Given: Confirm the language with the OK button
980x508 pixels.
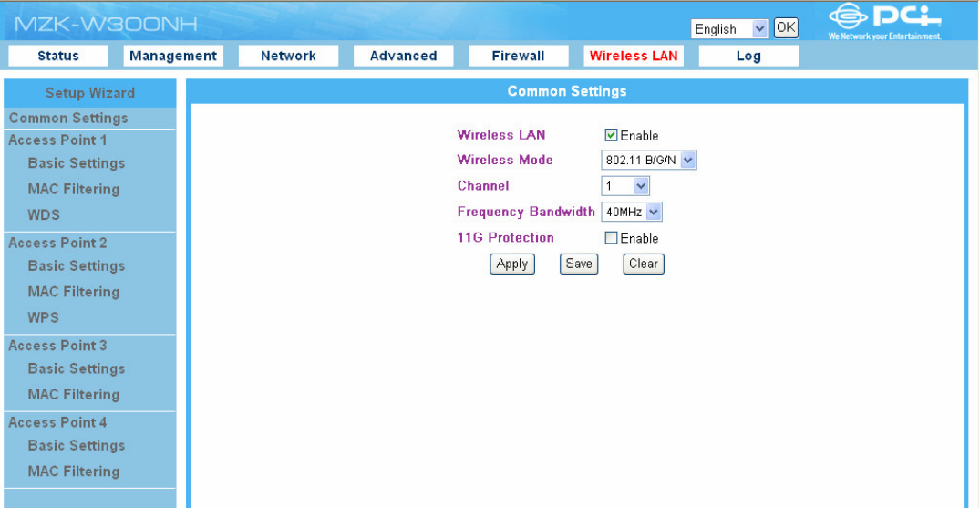Looking at the screenshot, I should [786, 27].
